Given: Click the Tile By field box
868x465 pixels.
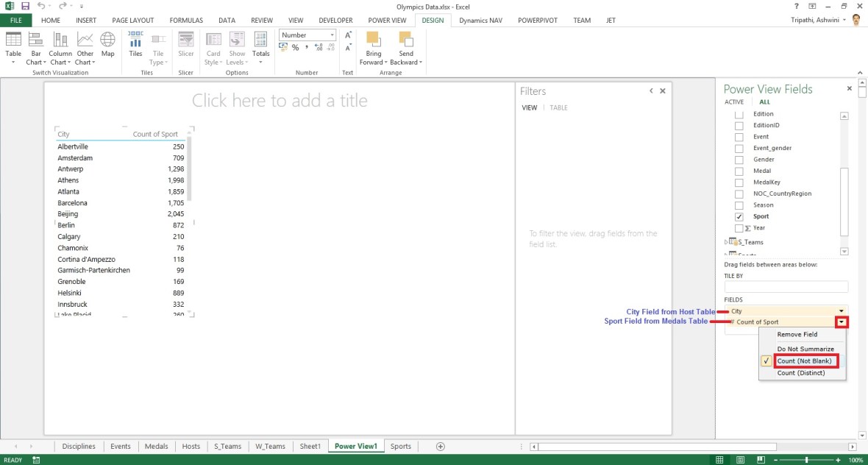Looking at the screenshot, I should 786,287.
